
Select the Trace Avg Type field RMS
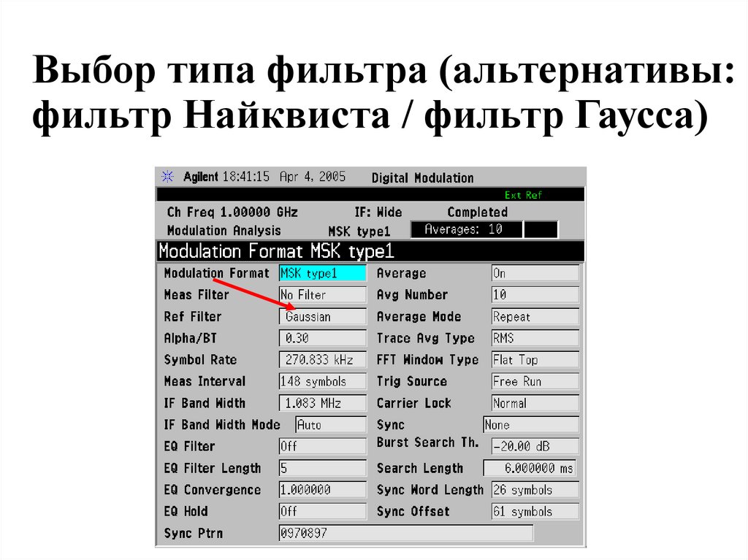coord(535,338)
